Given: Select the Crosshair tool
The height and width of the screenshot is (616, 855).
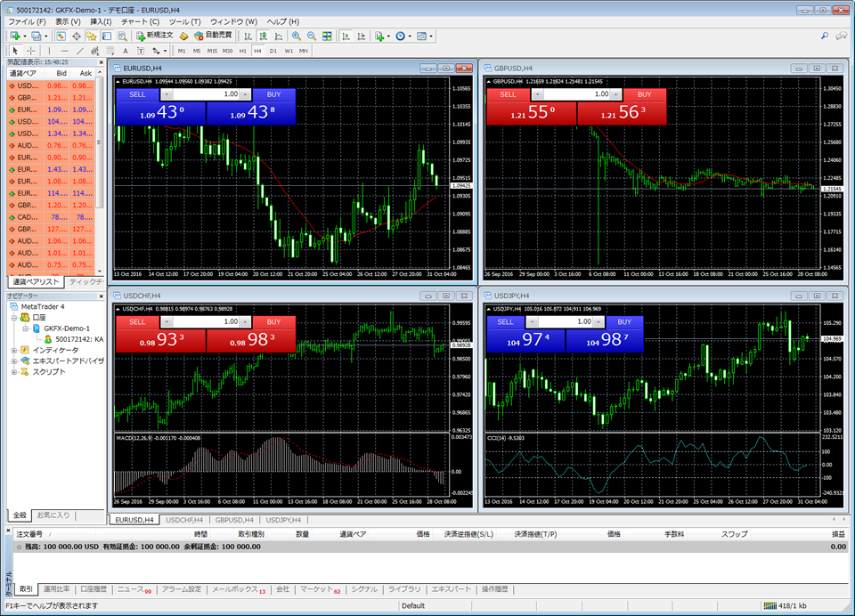Looking at the screenshot, I should (x=31, y=51).
